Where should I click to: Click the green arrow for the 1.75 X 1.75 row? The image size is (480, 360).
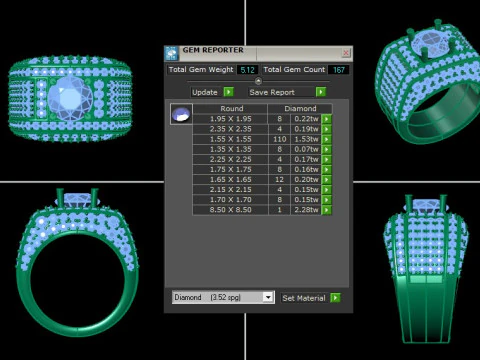point(327,169)
